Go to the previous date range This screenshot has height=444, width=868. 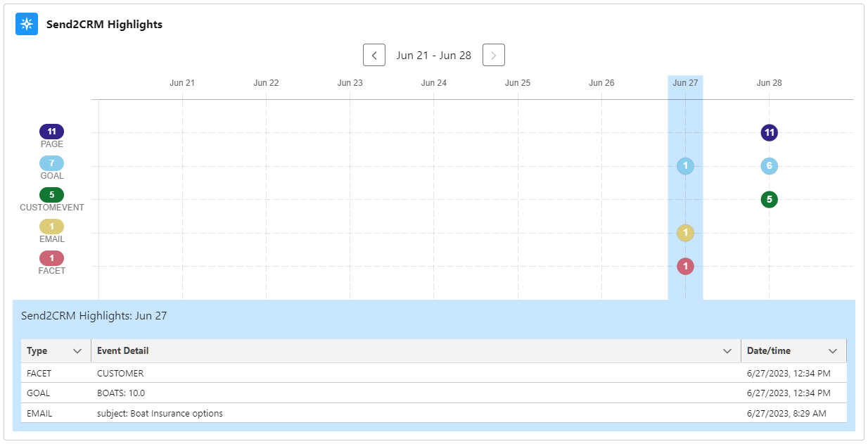[x=374, y=55]
